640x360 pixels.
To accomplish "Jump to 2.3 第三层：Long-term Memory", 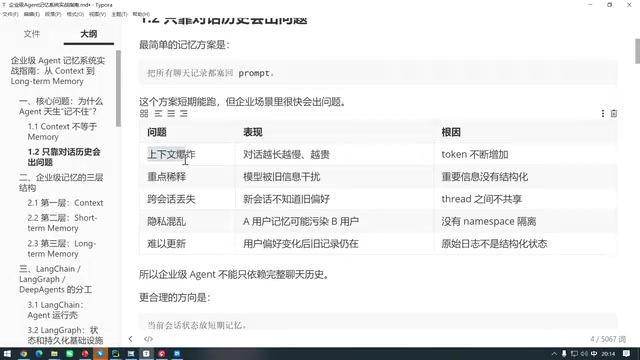I will (x=62, y=249).
